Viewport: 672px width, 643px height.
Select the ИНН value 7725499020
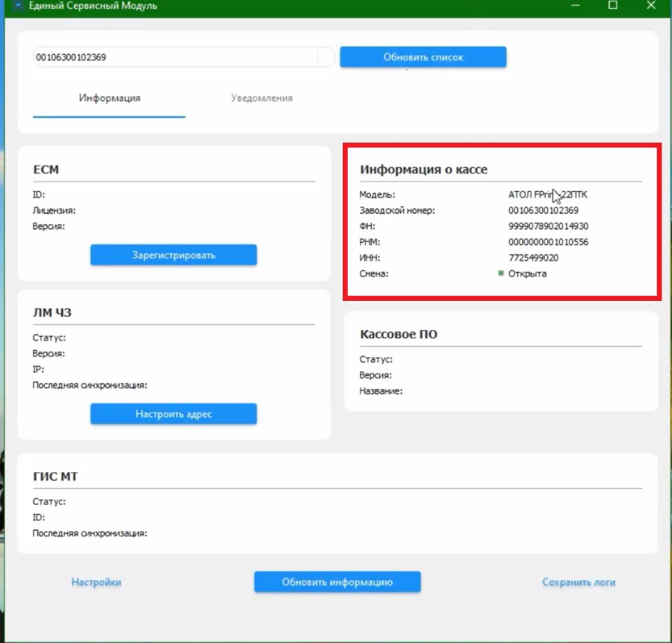(534, 258)
